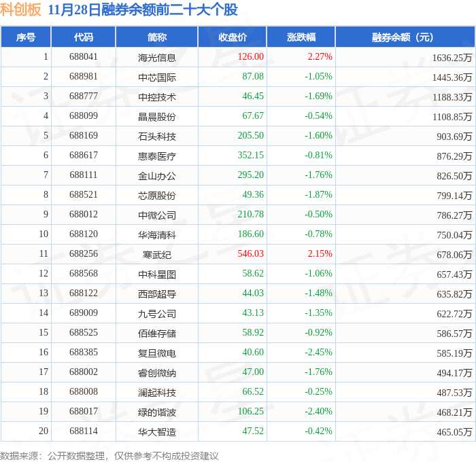This screenshot has height=462, width=476.
Task: Click stock name 海光信息
Action: [157, 58]
